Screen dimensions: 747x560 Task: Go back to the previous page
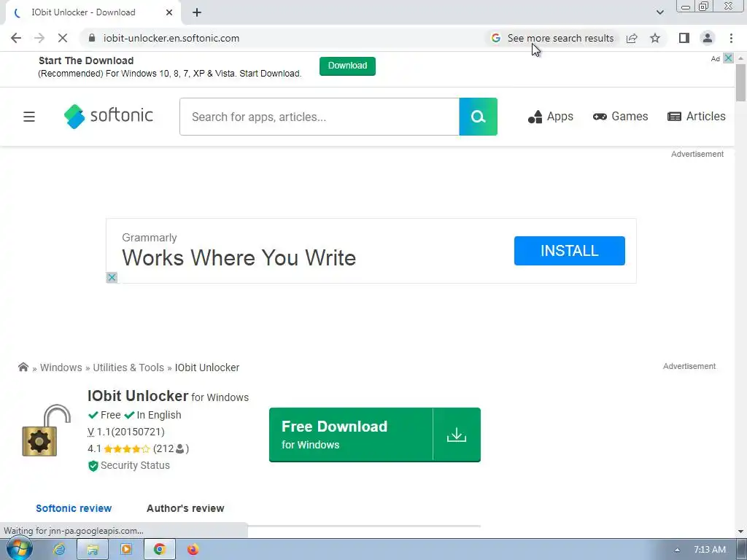pos(16,38)
